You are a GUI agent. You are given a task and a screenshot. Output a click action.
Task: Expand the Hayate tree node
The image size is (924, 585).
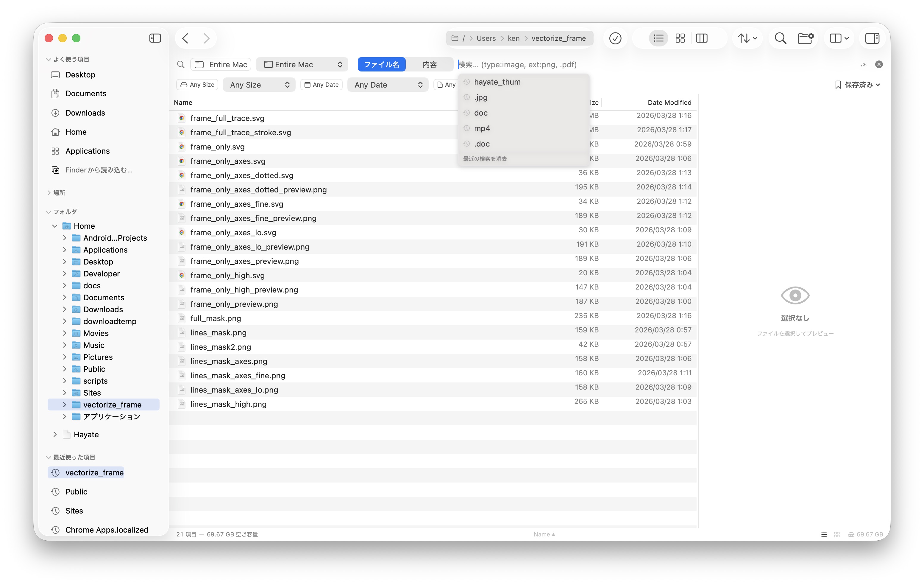pos(54,434)
